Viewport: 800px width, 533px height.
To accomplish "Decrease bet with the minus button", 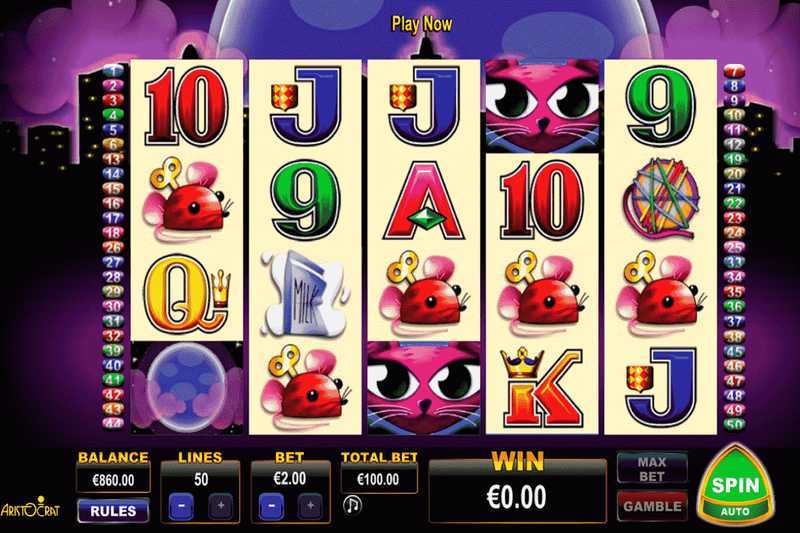I will coord(271,505).
